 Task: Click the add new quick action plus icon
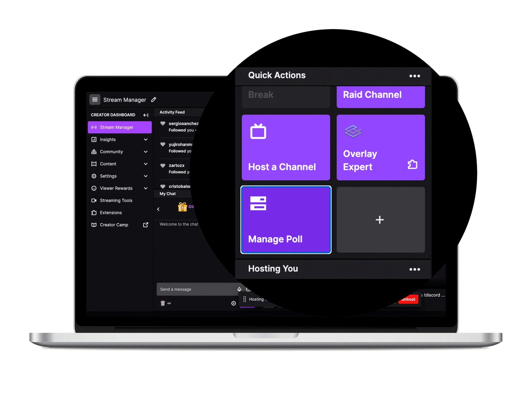coord(379,220)
